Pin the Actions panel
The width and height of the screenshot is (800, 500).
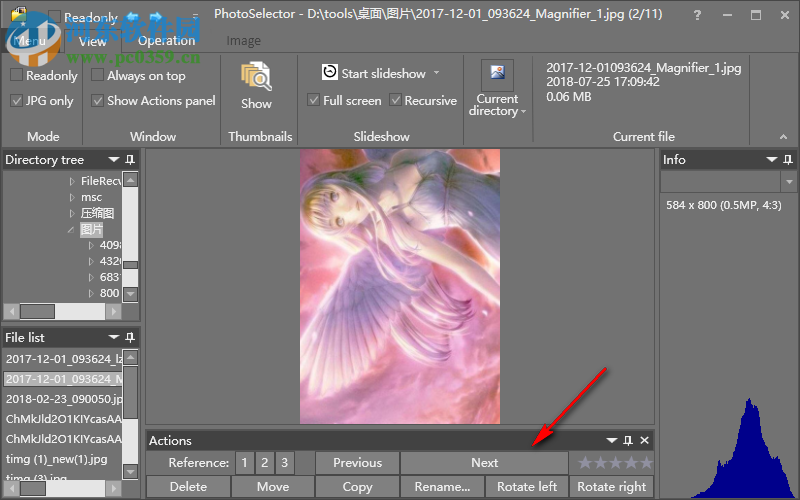click(628, 440)
